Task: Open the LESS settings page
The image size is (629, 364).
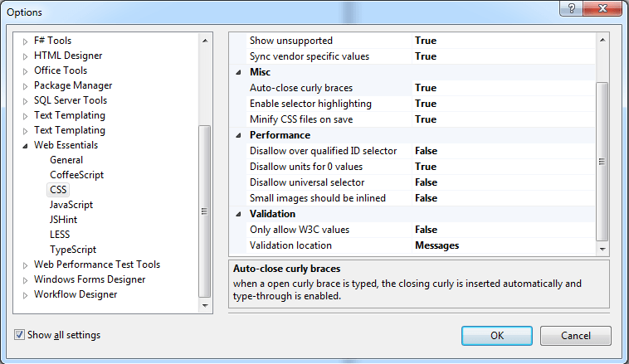Action: pyautogui.click(x=60, y=234)
